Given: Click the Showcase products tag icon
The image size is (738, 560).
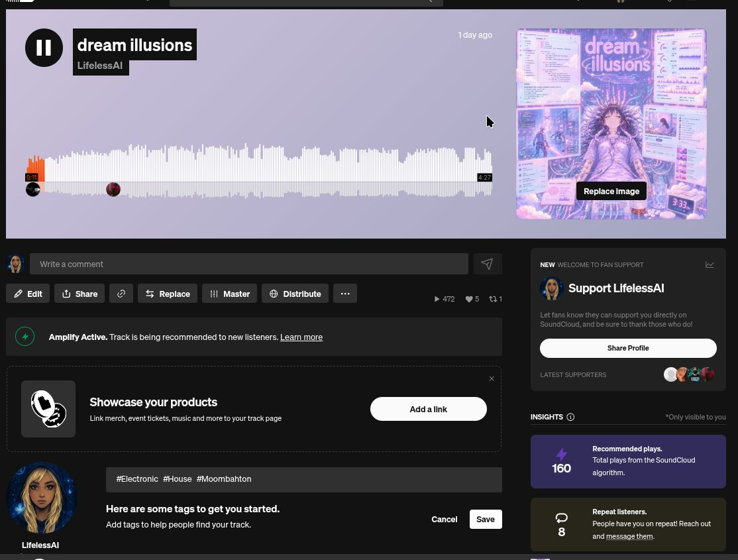Looking at the screenshot, I should [48, 409].
